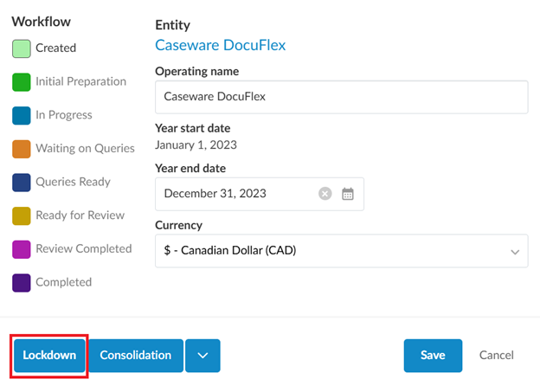Select the Queries Ready navy swatch
Image resolution: width=540 pixels, height=392 pixels.
(x=22, y=183)
